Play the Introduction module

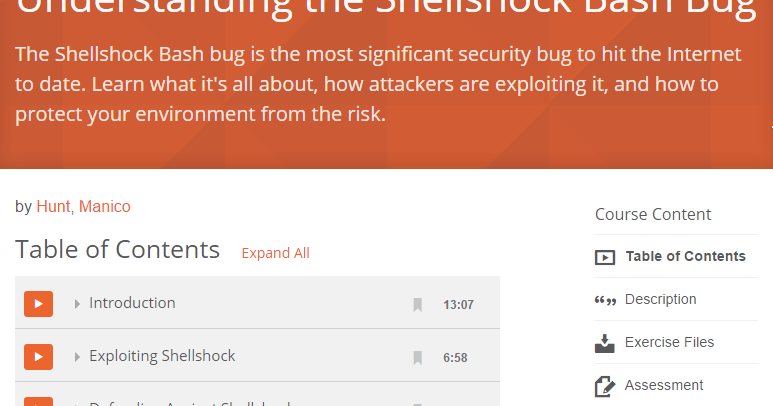tap(38, 303)
